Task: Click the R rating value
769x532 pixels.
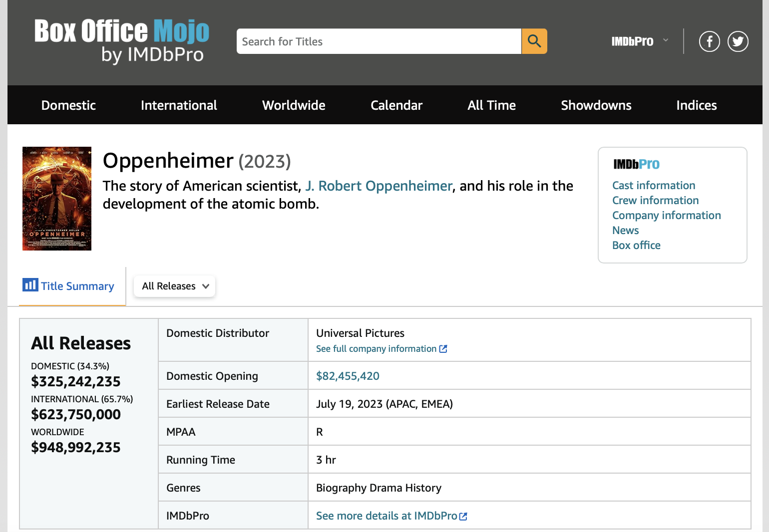Action: click(x=320, y=432)
